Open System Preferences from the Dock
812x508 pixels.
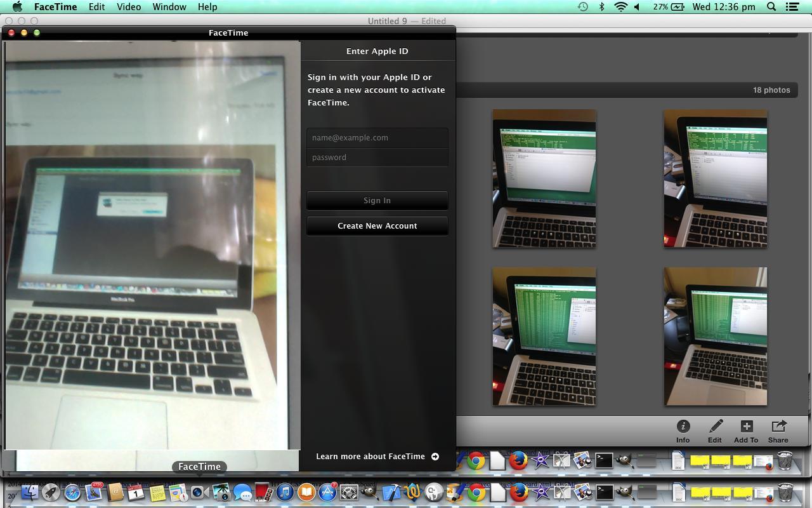349,493
